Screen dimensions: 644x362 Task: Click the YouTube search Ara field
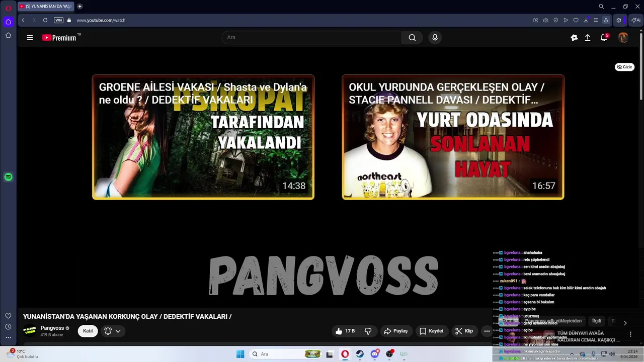[x=312, y=37]
